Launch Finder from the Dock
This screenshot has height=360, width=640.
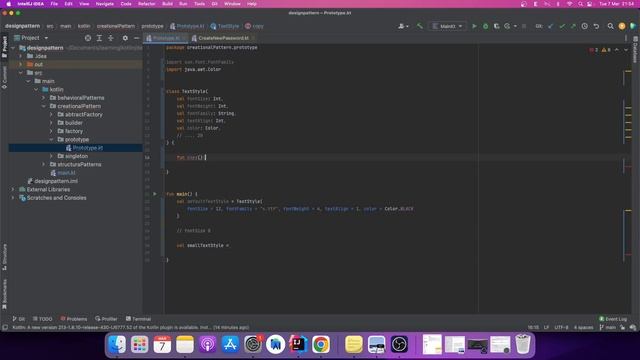117,344
